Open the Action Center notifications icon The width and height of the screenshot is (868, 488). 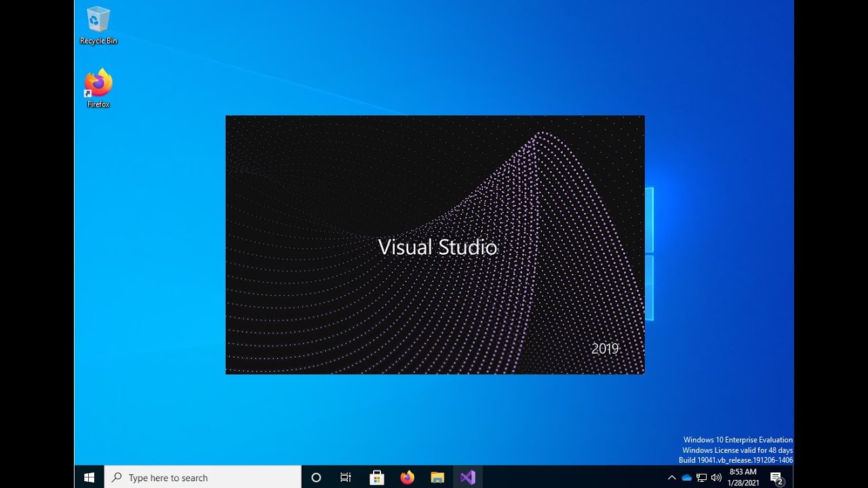point(777,478)
